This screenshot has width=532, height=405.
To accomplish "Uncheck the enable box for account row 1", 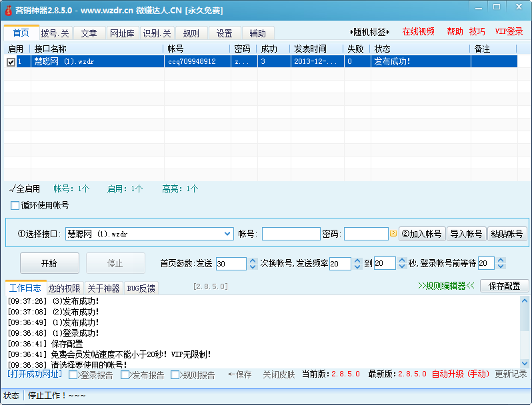I will click(x=11, y=61).
